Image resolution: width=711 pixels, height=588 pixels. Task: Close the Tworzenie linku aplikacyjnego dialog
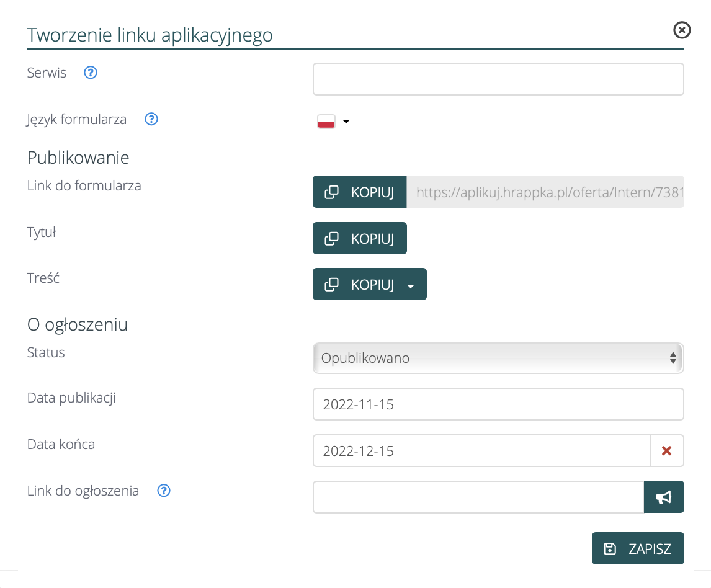682,30
